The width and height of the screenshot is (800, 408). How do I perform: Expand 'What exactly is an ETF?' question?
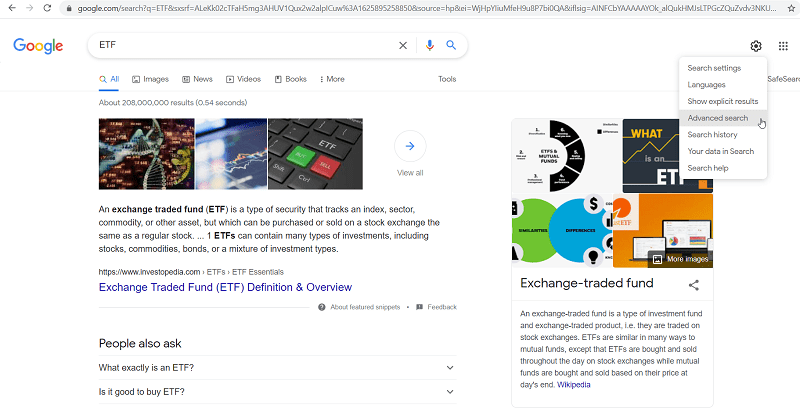(277, 368)
